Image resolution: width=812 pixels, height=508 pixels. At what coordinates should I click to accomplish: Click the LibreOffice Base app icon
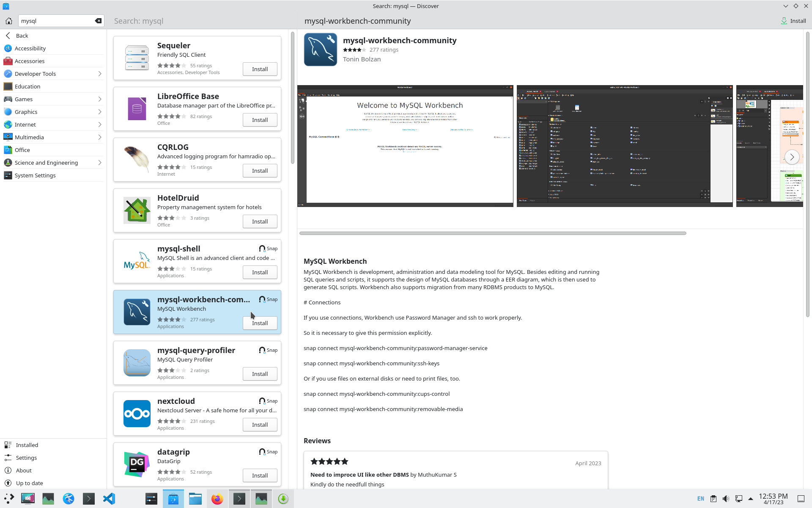point(137,109)
